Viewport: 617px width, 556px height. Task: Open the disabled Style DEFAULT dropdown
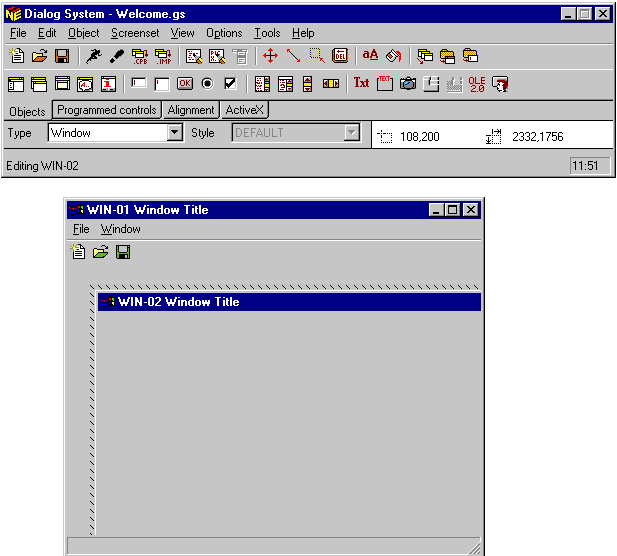pos(352,133)
